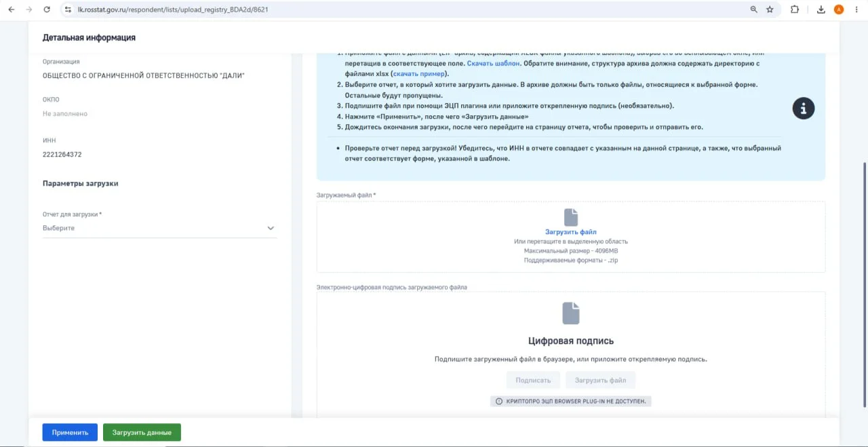Click the 'Электронно-цифровая подпись загружаемого файла' label
The height and width of the screenshot is (447, 868).
click(392, 288)
